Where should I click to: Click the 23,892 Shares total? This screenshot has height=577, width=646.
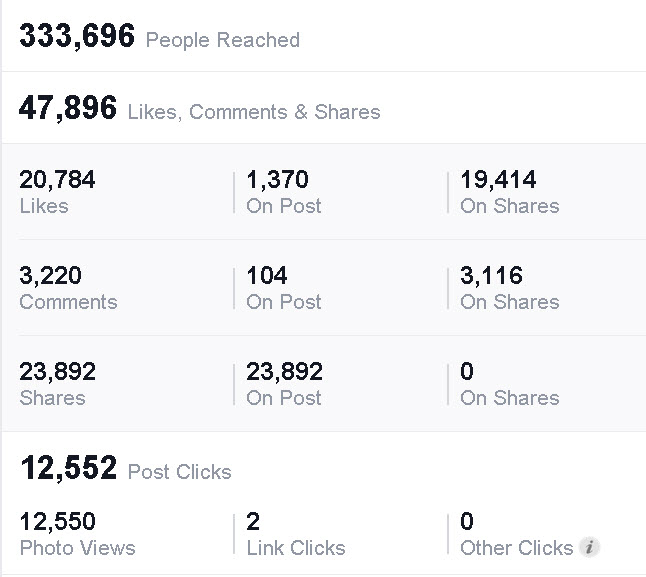click(58, 384)
